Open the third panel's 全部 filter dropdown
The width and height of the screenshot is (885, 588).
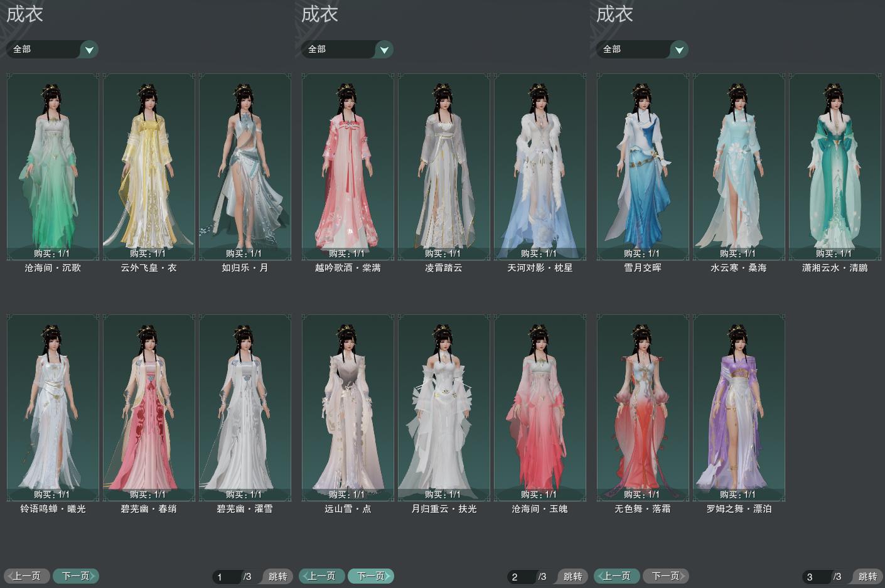coord(643,49)
